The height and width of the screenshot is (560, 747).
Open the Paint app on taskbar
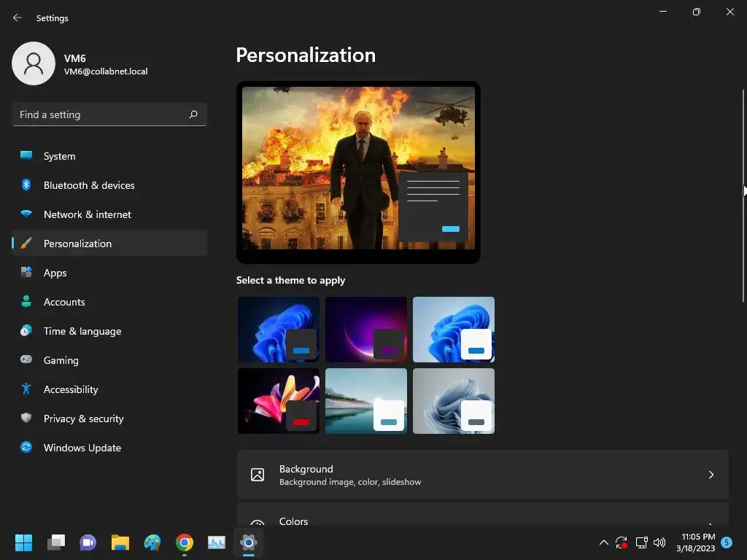point(152,542)
